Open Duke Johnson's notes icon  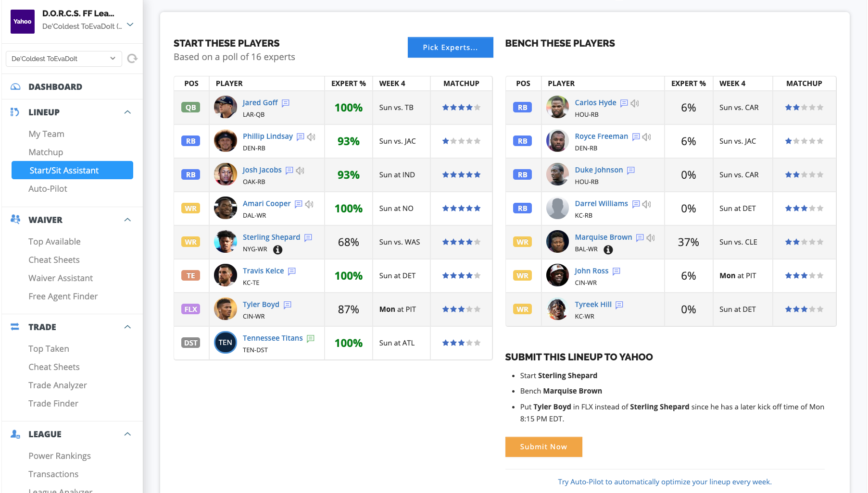point(631,170)
